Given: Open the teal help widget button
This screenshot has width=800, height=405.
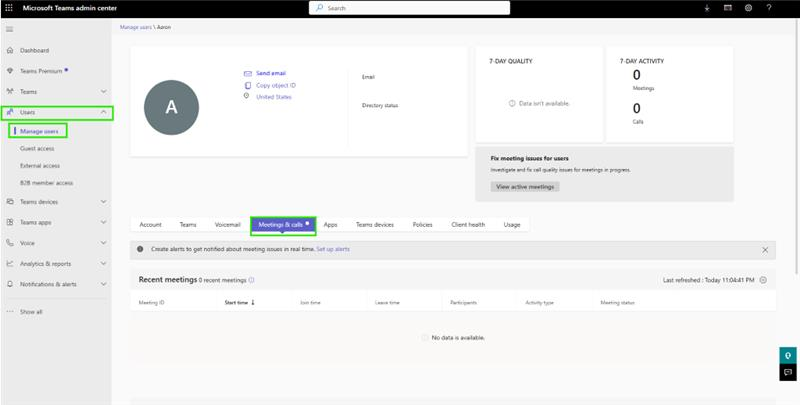Looking at the screenshot, I should click(788, 356).
